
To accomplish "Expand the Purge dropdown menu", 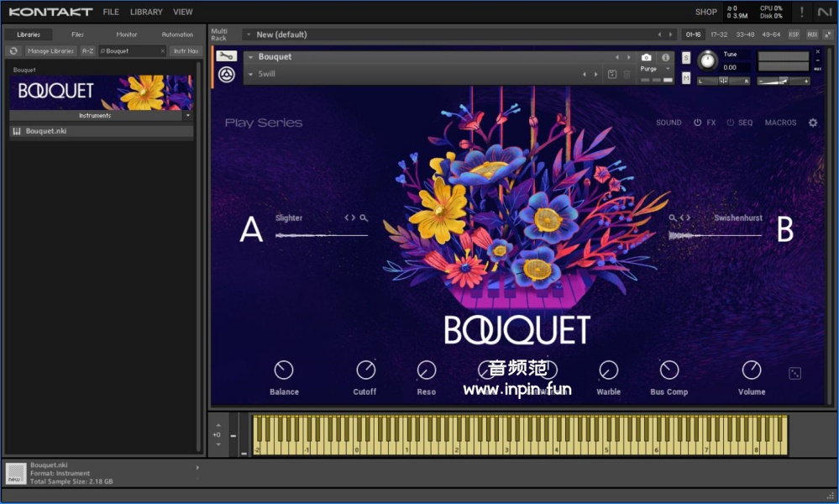I will coord(669,69).
